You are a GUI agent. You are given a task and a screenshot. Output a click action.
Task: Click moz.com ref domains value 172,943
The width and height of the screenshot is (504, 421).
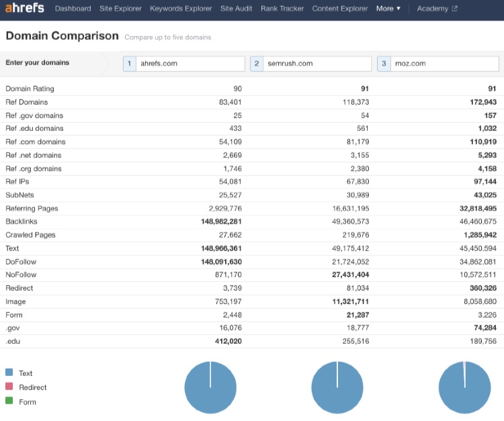click(483, 102)
